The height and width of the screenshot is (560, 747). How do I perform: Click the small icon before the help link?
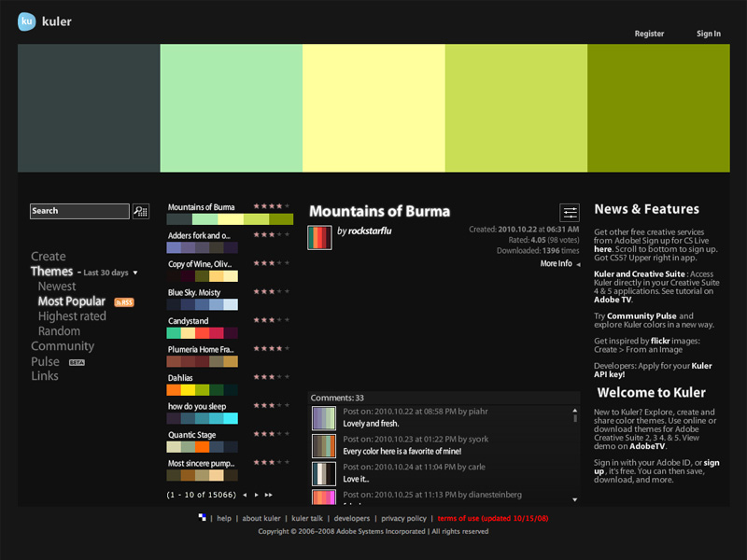click(202, 517)
